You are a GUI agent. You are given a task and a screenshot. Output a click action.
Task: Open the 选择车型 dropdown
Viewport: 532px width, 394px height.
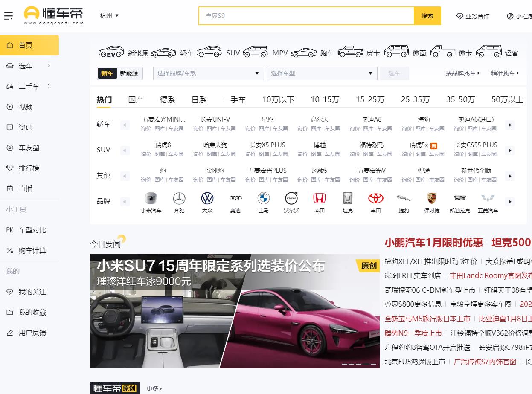click(x=322, y=73)
